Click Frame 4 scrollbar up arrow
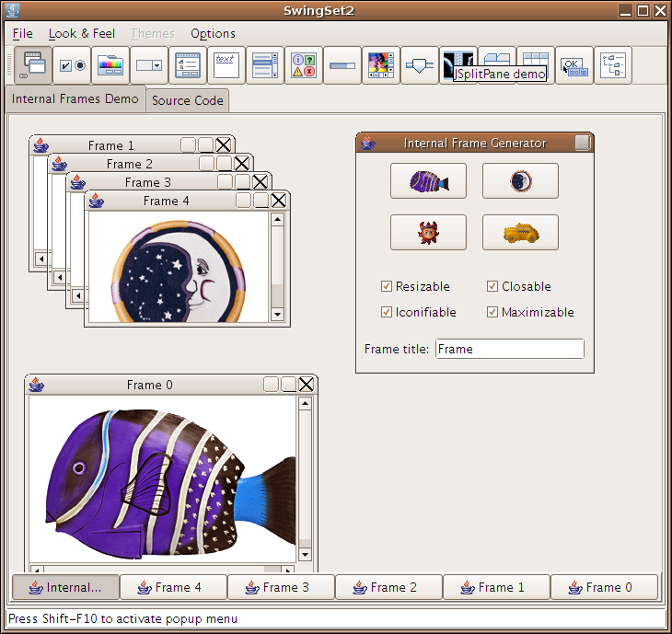This screenshot has width=672, height=634. coord(277,219)
